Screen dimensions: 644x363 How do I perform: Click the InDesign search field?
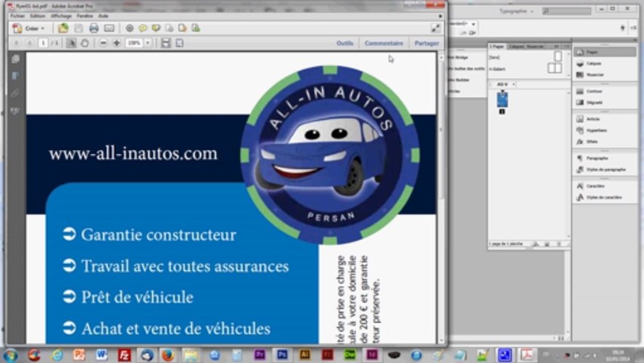coord(566,11)
